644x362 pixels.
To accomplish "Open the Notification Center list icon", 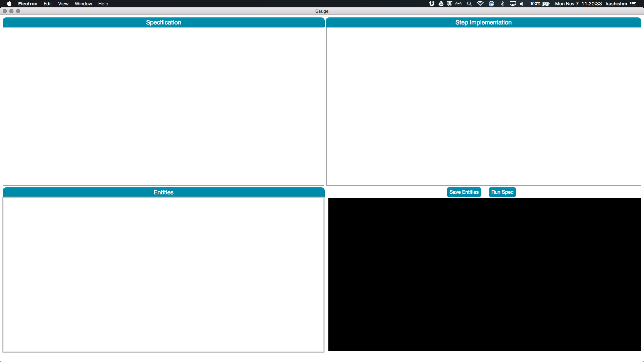I will (x=633, y=4).
